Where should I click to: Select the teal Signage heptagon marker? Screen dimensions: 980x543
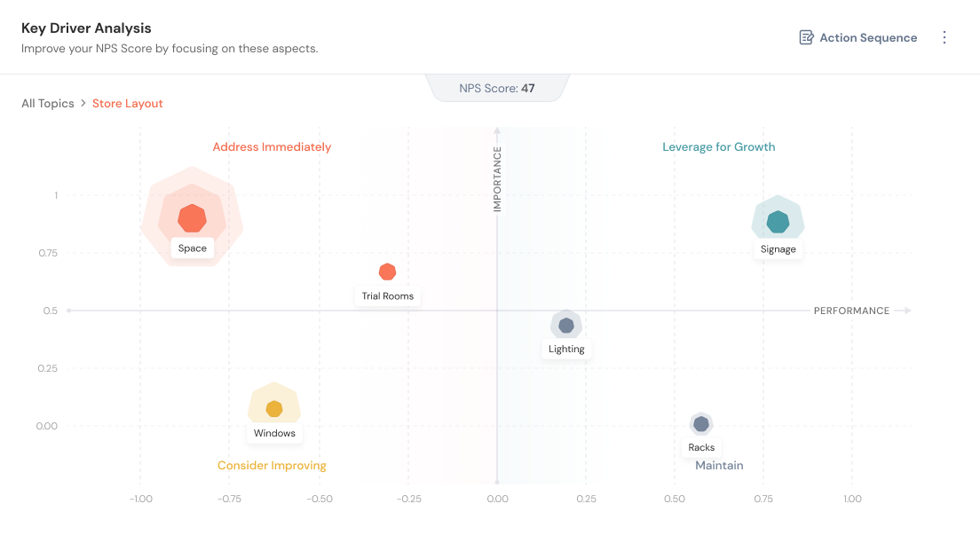[x=778, y=222]
